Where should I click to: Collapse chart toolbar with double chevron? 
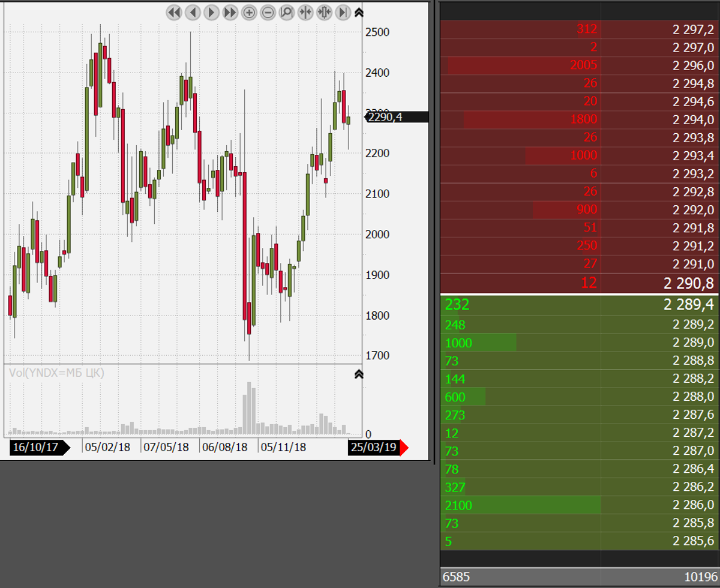[359, 12]
